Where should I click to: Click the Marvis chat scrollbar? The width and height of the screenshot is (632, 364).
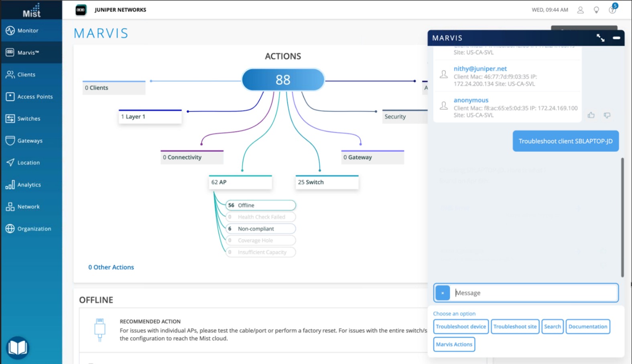[x=622, y=217]
